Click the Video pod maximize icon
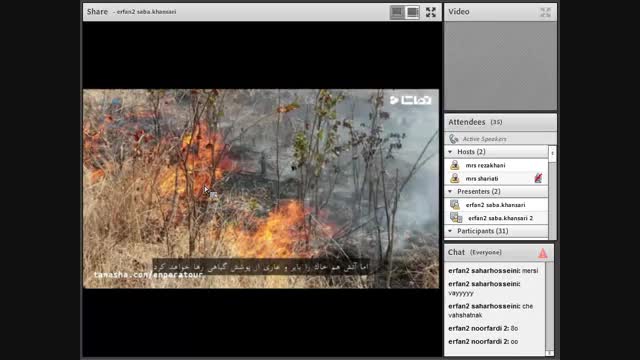The image size is (640, 360). pos(545,12)
